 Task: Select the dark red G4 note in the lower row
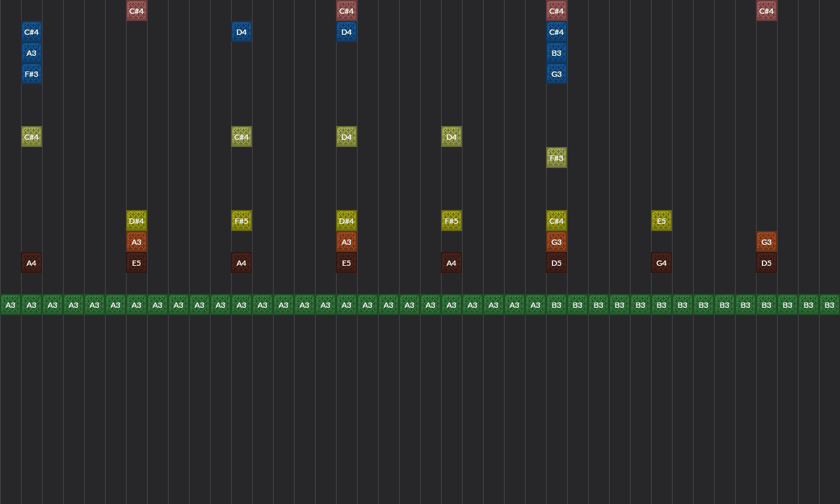[661, 262]
